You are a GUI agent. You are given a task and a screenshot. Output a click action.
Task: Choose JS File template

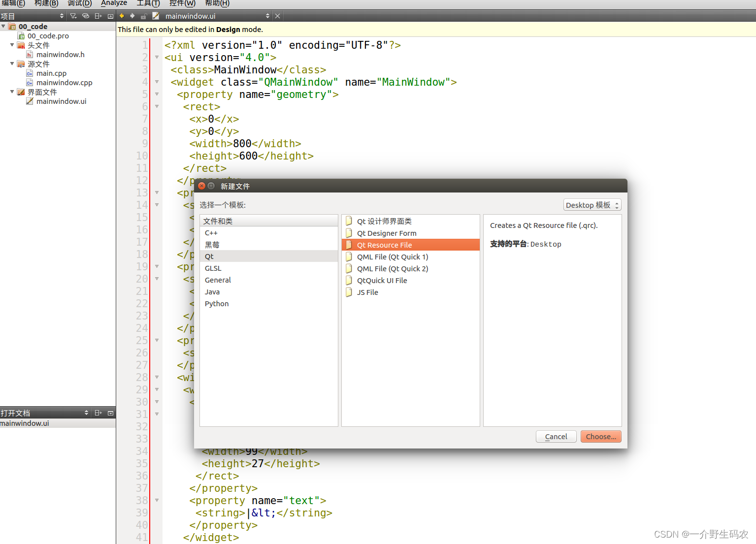(410, 292)
